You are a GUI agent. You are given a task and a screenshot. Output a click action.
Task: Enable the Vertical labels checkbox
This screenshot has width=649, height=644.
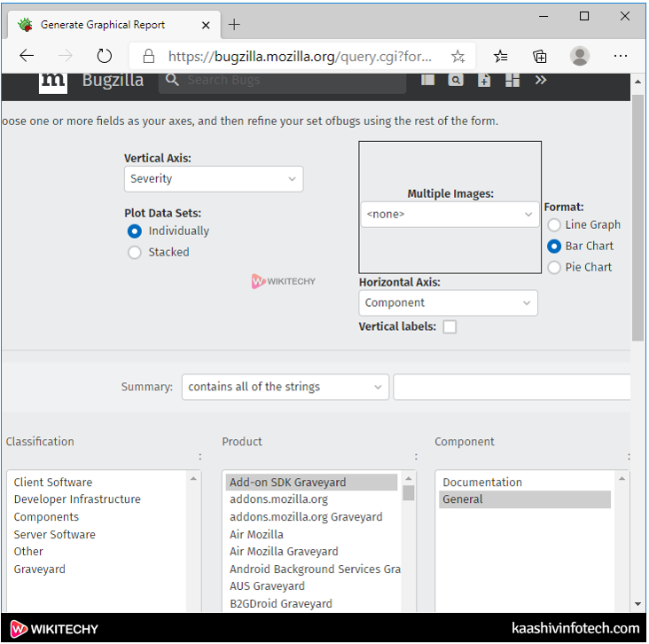(450, 326)
